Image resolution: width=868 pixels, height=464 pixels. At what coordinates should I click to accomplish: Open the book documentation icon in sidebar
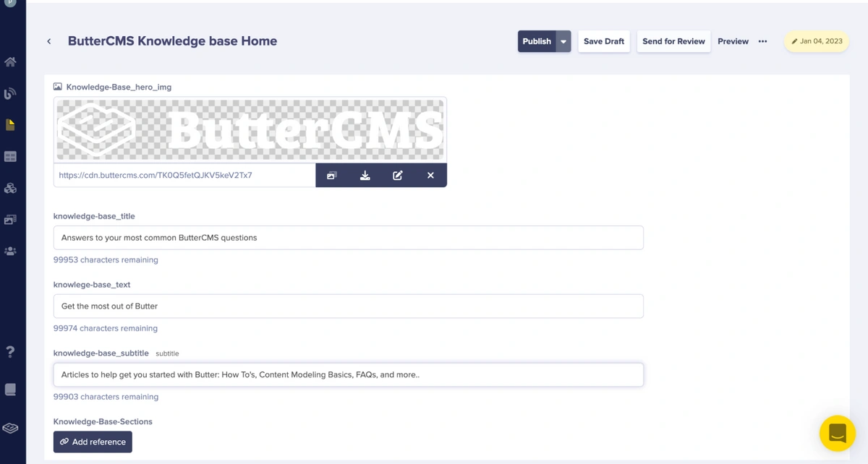[x=10, y=390]
